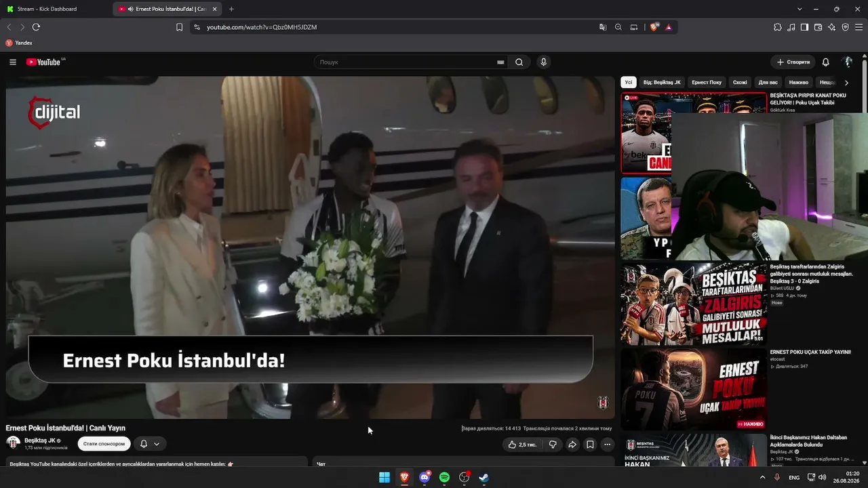Viewport: 868px width, 488px height.
Task: Open Brave Shields lion icon
Action: pyautogui.click(x=654, y=27)
